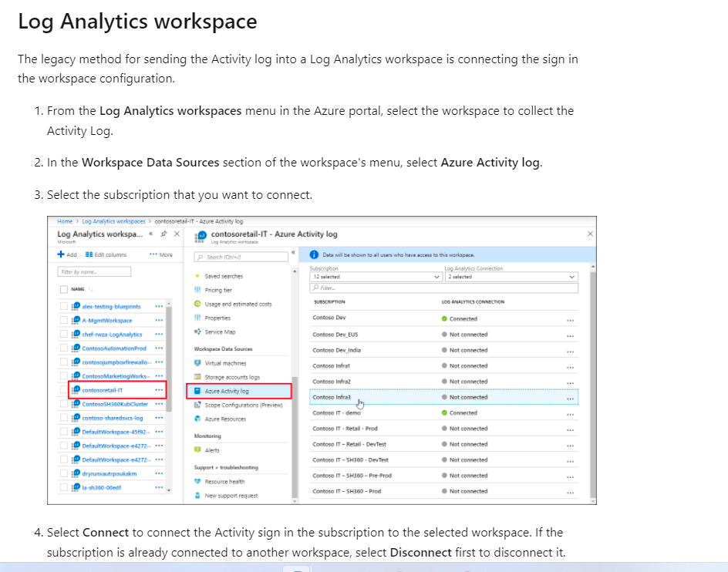The image size is (728, 572).
Task: Open ellipsis menu for Contoso IT - demo
Action: click(570, 414)
